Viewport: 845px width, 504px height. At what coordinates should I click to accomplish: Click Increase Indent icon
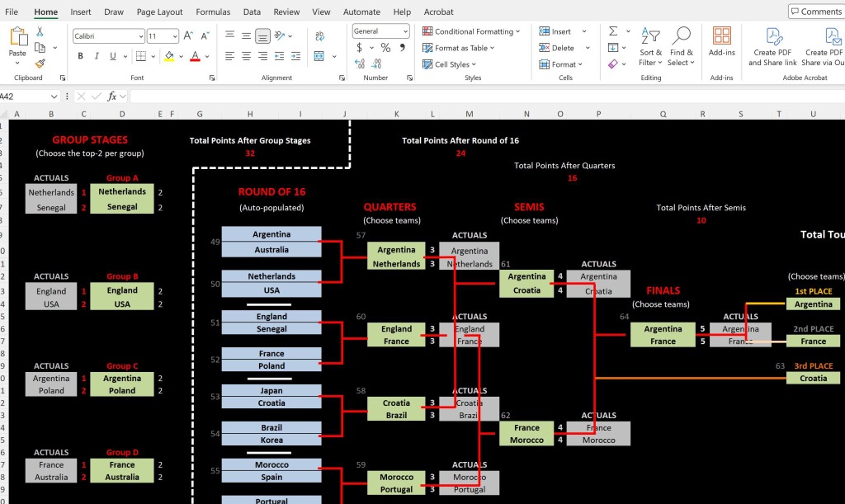296,56
